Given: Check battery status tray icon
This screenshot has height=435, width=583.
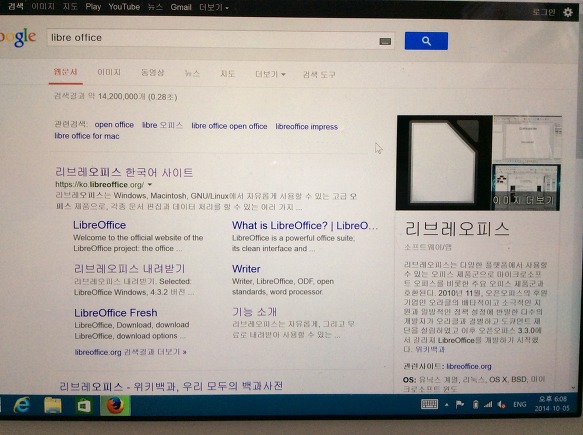Looking at the screenshot, I should pyautogui.click(x=475, y=405).
